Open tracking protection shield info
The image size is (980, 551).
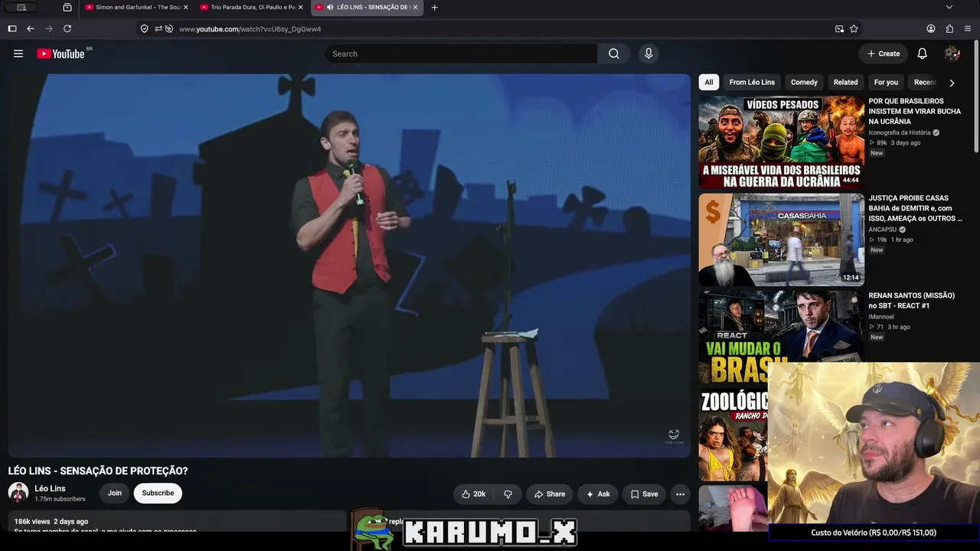point(144,29)
